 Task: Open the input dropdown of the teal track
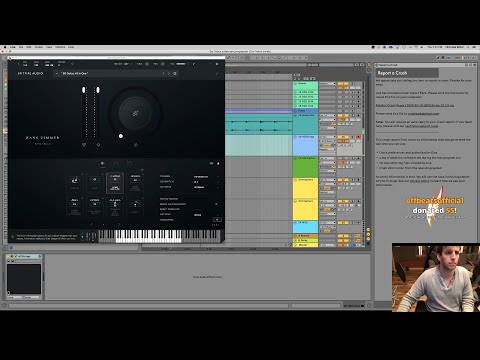(328, 116)
